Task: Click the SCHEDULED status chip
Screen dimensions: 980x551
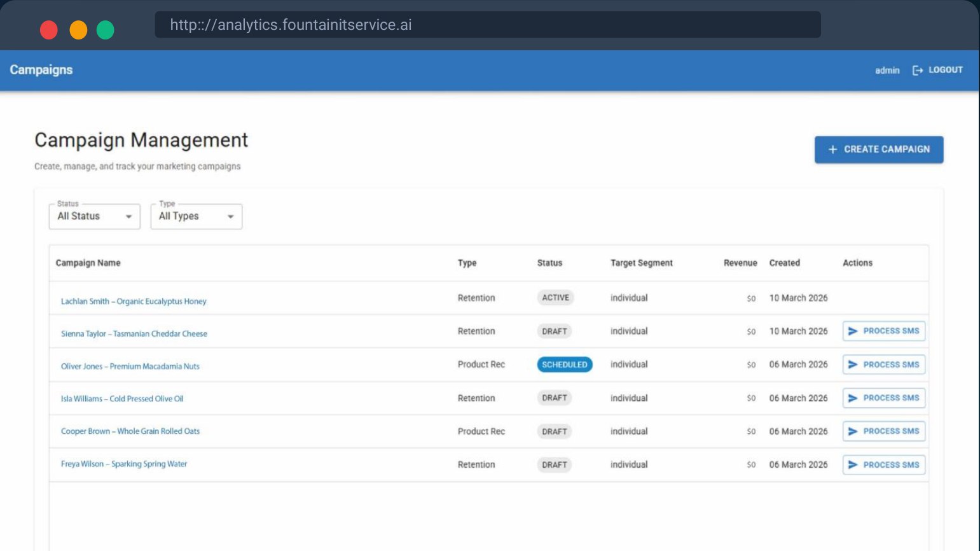Action: pos(565,365)
